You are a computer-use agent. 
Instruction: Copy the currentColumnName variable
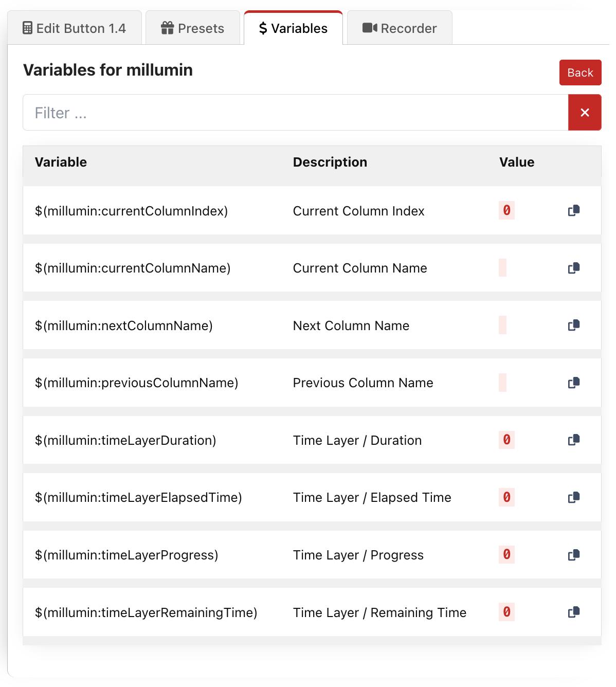coord(574,268)
